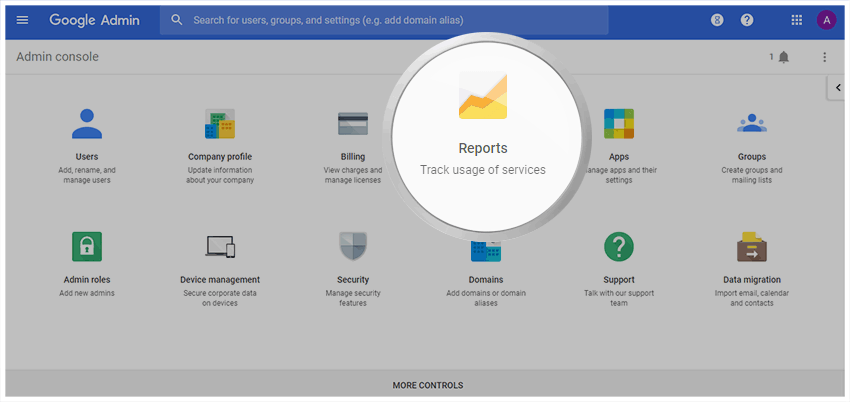Image resolution: width=850 pixels, height=402 pixels.
Task: Open the Groups people icon
Action: (x=752, y=123)
